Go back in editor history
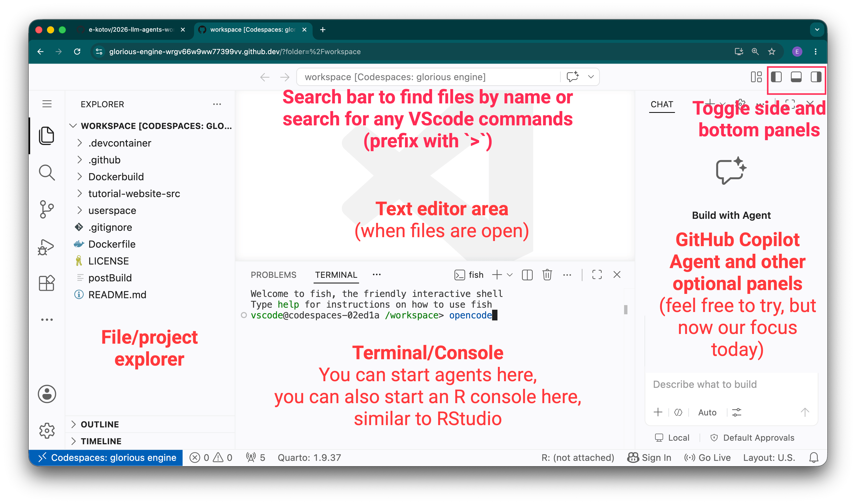Image resolution: width=856 pixels, height=504 pixels. click(265, 77)
